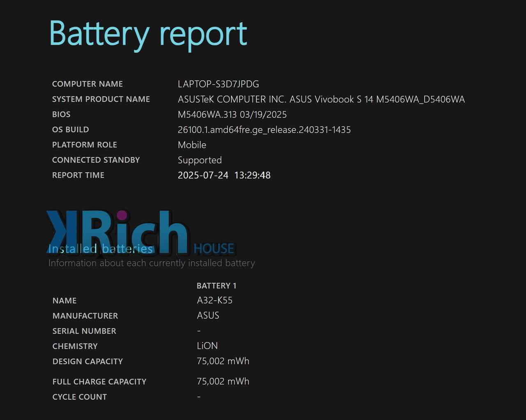Click the CYCLE COUNT label
The height and width of the screenshot is (420, 526).
point(80,397)
